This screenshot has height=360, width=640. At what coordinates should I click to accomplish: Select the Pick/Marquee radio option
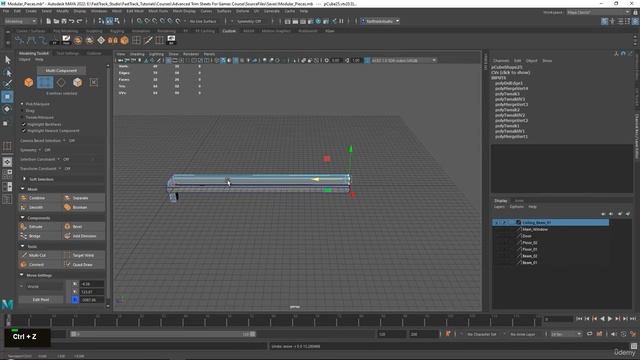22,104
